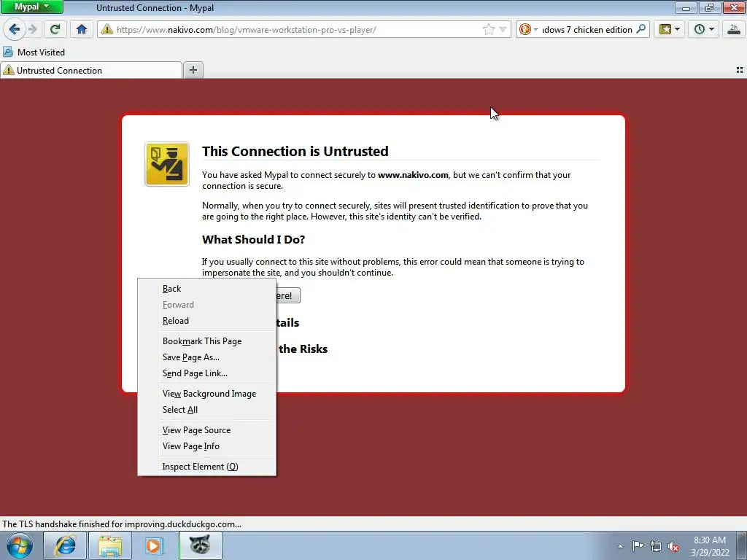Open the address bar history dropdown arrow

(x=503, y=29)
